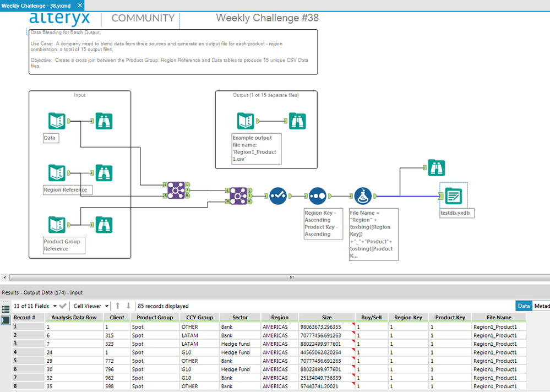Image resolution: width=550 pixels, height=392 pixels.
Task: Click the Browse tool next to Data input
Action: point(104,121)
